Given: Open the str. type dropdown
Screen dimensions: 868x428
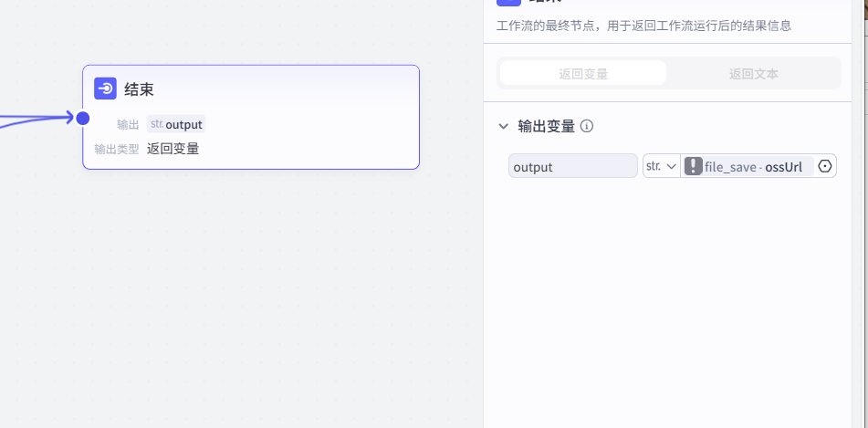Looking at the screenshot, I should [x=661, y=166].
